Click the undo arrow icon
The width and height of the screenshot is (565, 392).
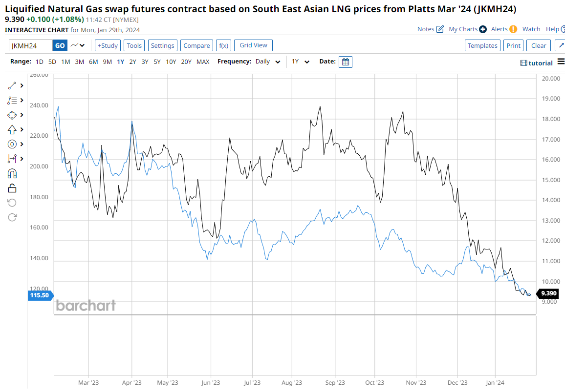(12, 203)
